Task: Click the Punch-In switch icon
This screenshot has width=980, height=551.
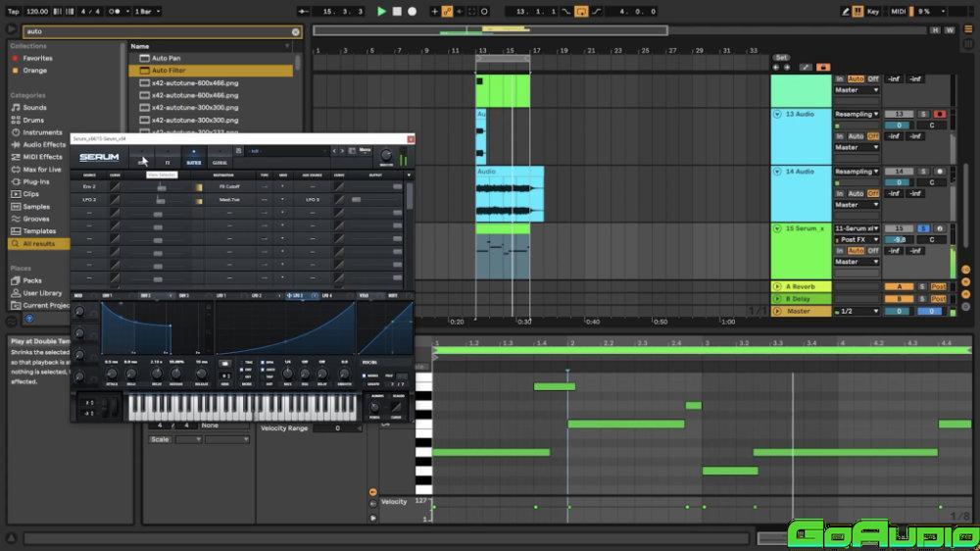Action: (x=566, y=11)
